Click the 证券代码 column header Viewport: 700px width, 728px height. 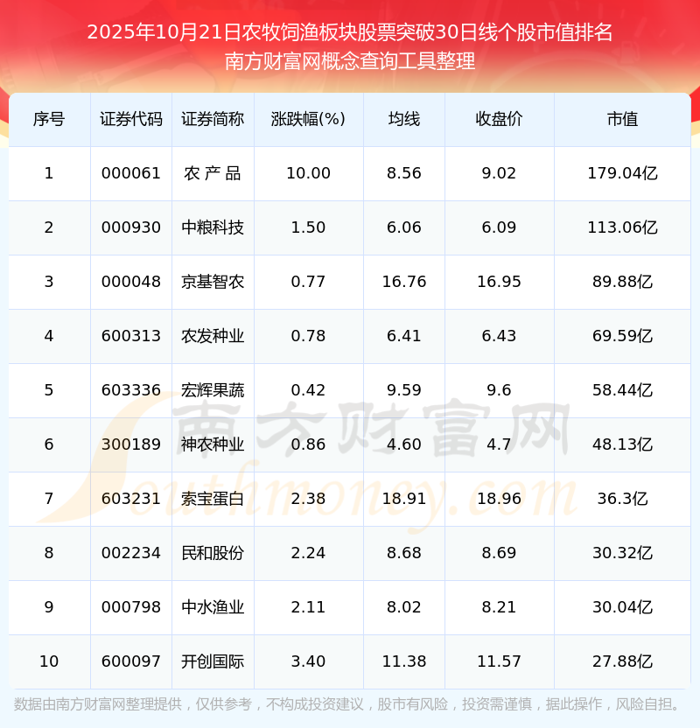click(x=131, y=119)
